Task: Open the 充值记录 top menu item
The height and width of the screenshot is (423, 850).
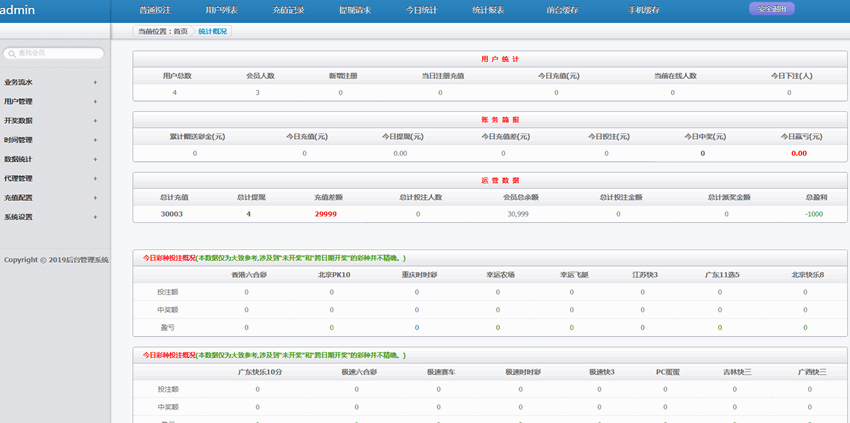Action: pos(288,10)
